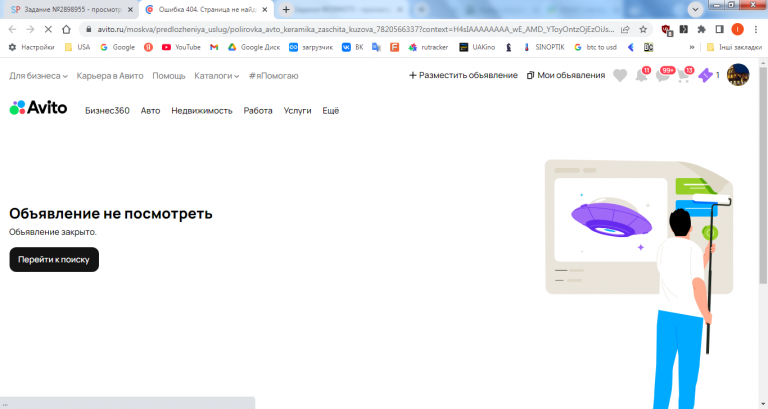Open the rutracker bookmark
Image resolution: width=768 pixels, height=409 pixels.
429,47
